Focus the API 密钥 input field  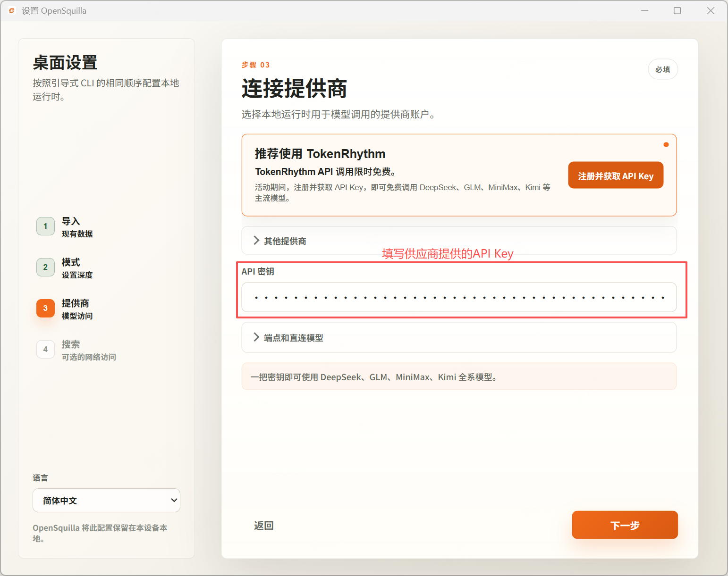click(459, 297)
